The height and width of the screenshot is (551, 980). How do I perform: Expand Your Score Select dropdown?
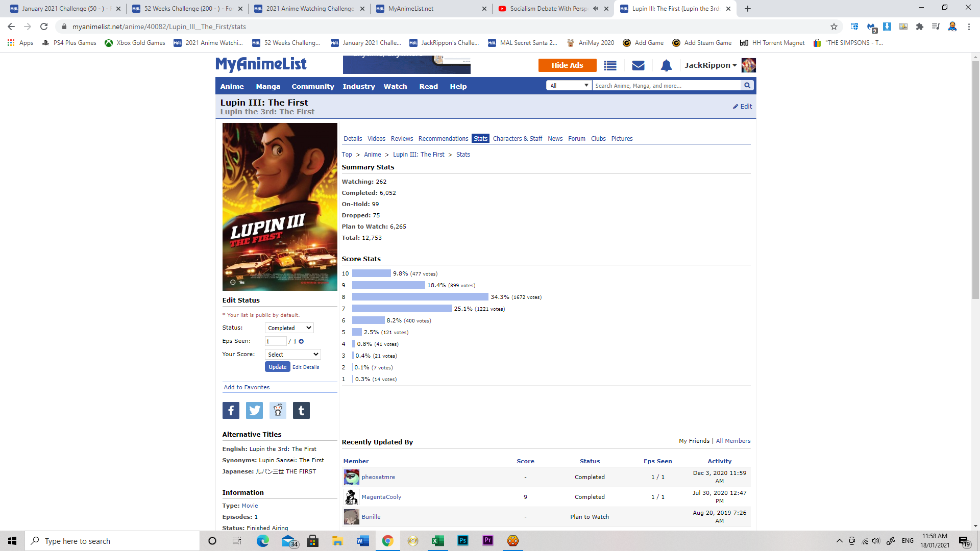pos(292,355)
